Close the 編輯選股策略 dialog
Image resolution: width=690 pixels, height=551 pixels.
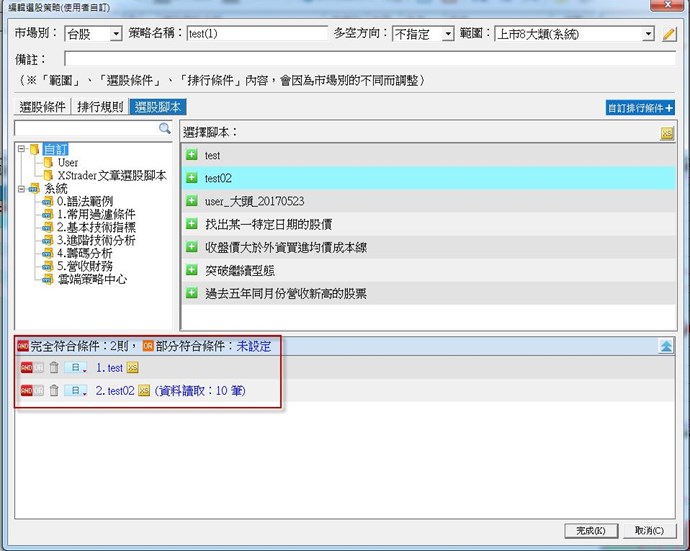tap(667, 4)
